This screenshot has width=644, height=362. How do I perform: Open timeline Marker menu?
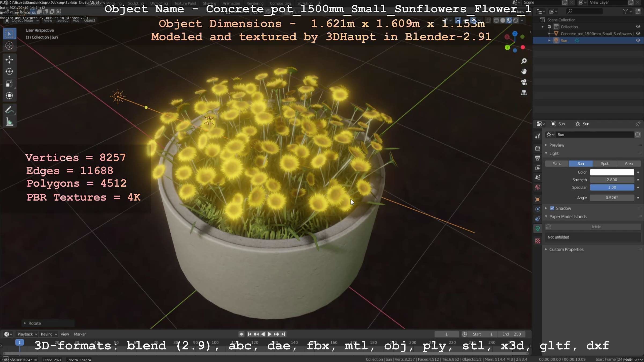(x=80, y=334)
